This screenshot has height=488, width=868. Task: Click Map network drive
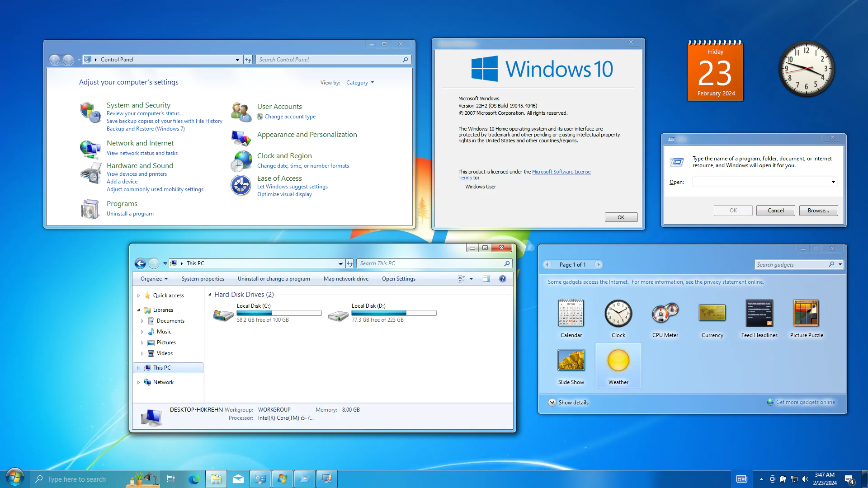click(x=346, y=279)
